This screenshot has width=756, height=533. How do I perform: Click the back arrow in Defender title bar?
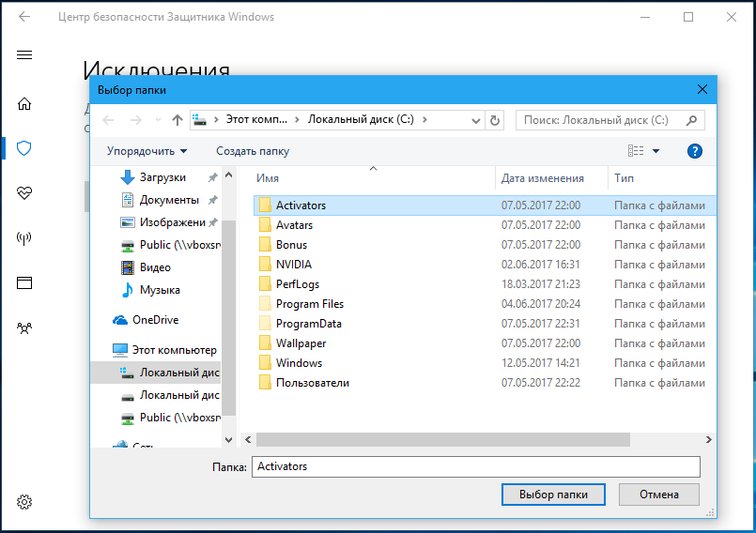coord(24,17)
